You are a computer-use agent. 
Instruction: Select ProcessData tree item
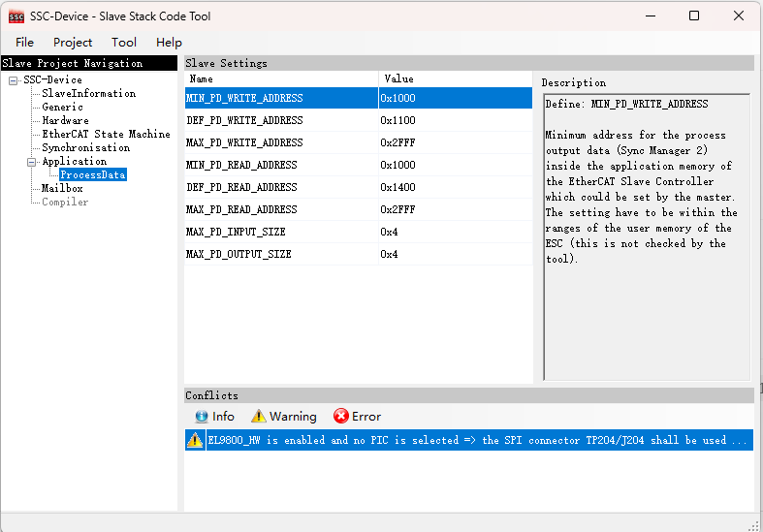pyautogui.click(x=93, y=175)
